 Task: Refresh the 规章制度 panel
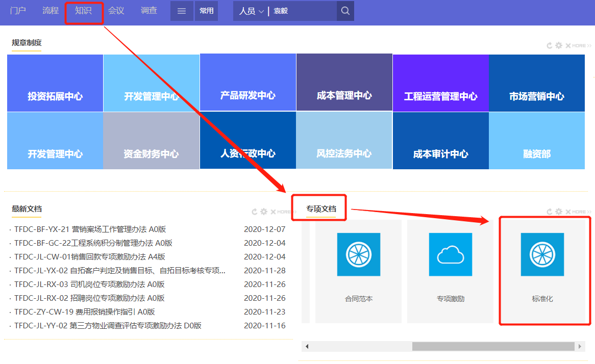(x=549, y=45)
